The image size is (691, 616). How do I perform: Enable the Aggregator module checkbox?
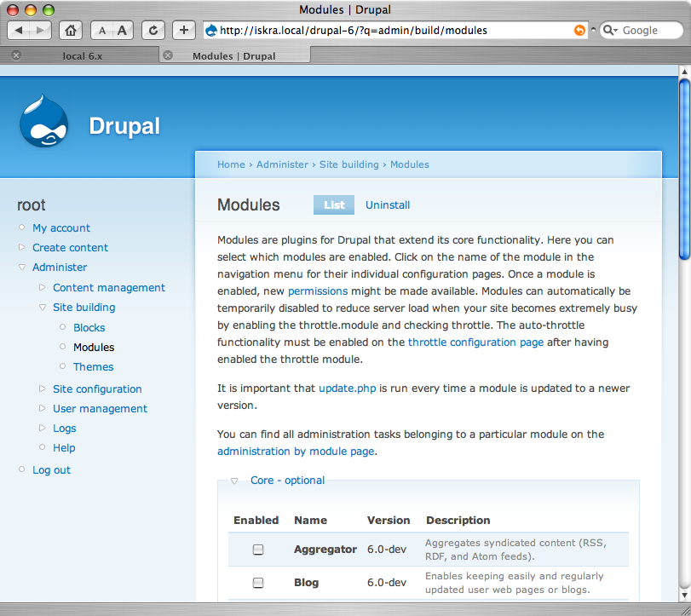258,550
